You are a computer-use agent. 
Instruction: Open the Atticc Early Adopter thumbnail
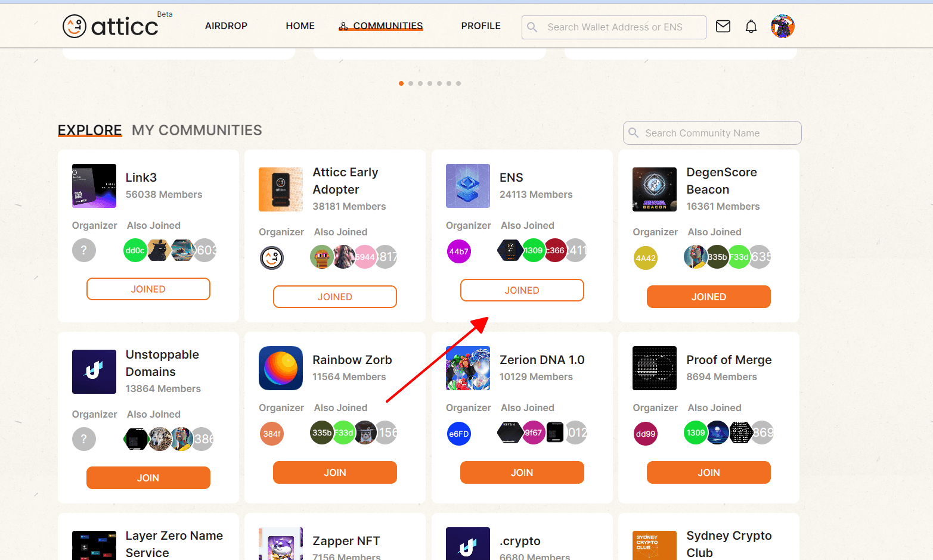(281, 189)
